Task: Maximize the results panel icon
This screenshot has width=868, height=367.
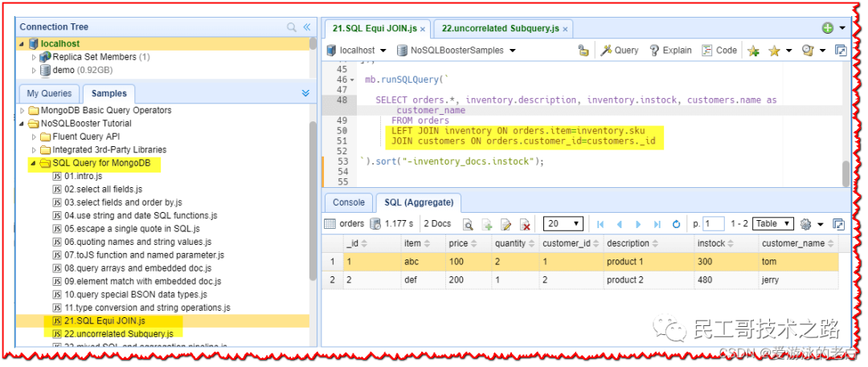Action: pos(838,224)
